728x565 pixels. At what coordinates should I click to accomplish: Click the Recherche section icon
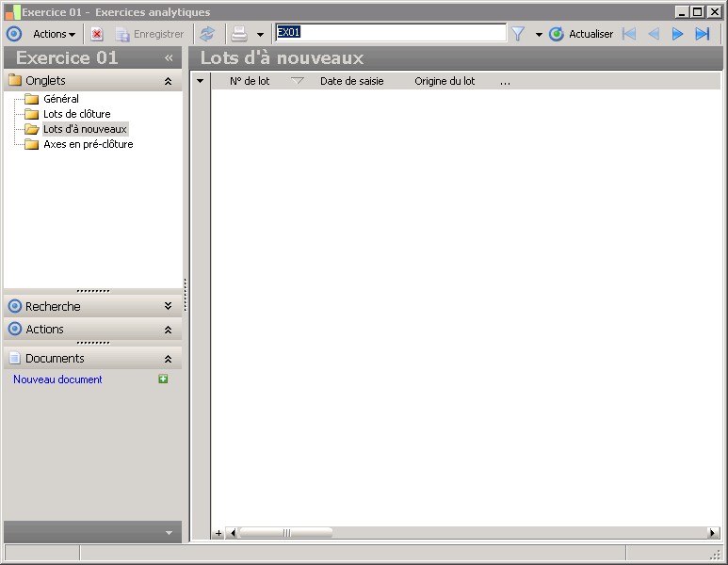coord(15,306)
